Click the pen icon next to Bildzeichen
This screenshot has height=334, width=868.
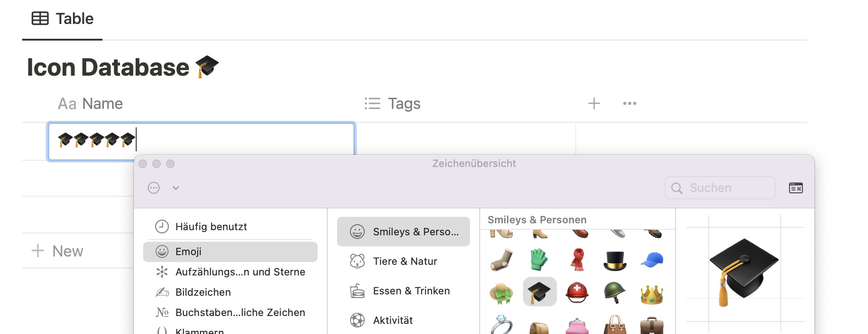tap(162, 292)
